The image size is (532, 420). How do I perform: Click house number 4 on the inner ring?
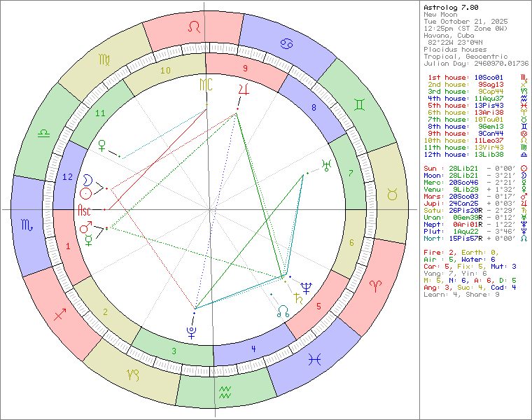click(x=253, y=348)
